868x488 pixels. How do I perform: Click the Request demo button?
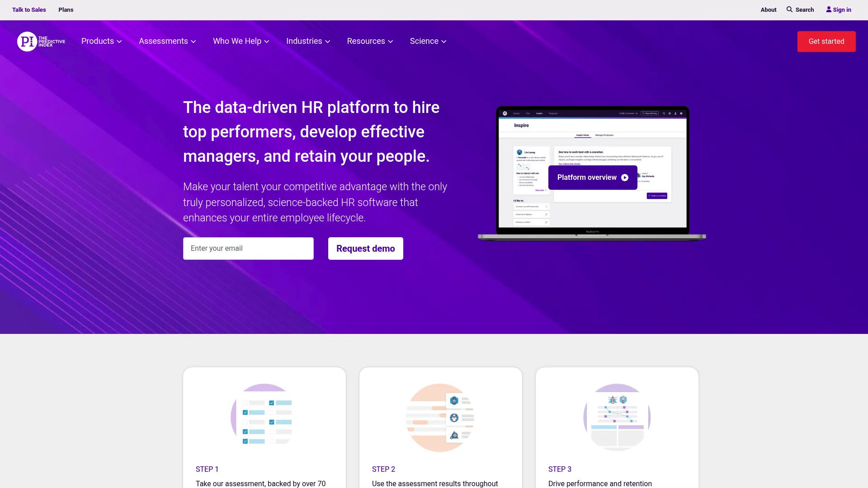[365, 249]
